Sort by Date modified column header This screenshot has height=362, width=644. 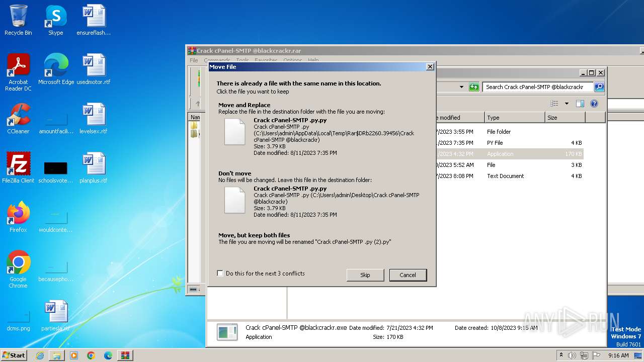460,118
